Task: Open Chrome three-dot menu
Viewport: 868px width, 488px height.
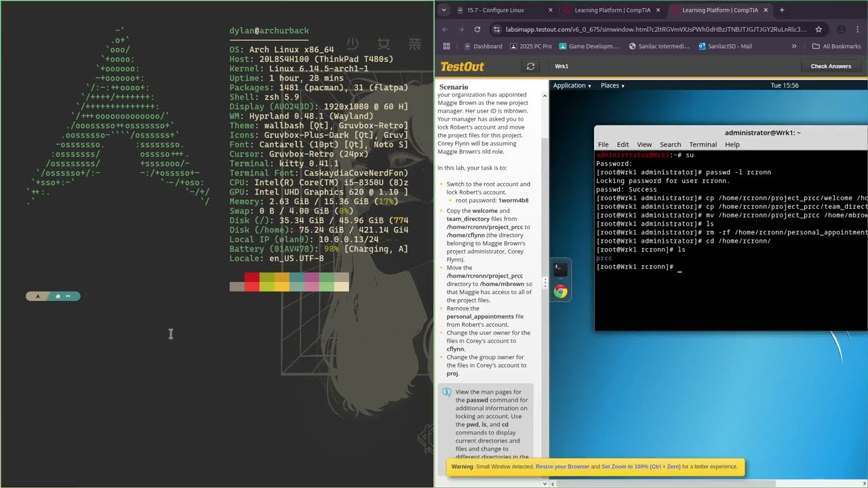Action: (858, 29)
